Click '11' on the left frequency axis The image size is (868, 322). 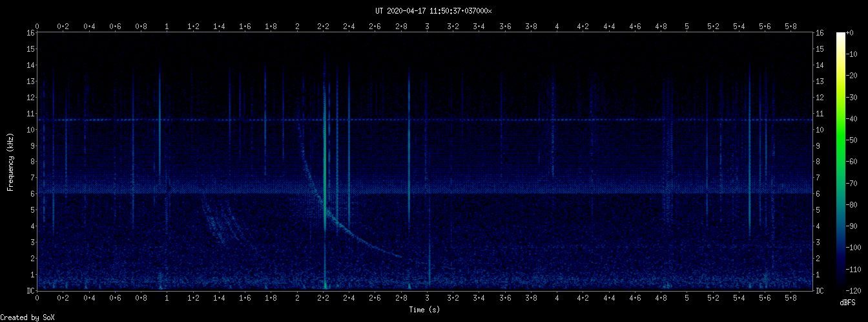click(x=30, y=113)
